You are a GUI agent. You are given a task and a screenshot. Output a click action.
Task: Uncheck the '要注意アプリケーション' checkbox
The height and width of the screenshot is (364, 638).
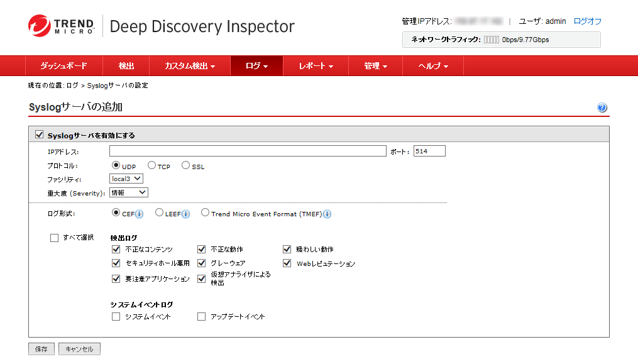coord(116,279)
